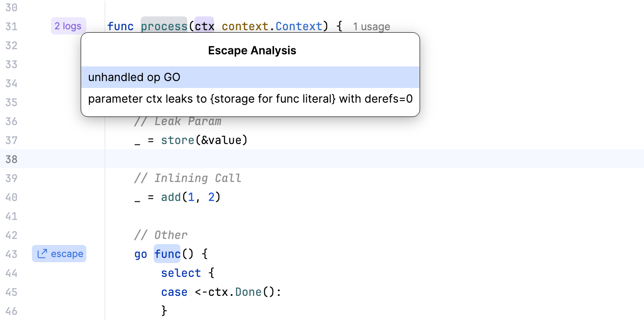The width and height of the screenshot is (644, 320).
Task: Click line number 38 in gutter
Action: tap(11, 159)
